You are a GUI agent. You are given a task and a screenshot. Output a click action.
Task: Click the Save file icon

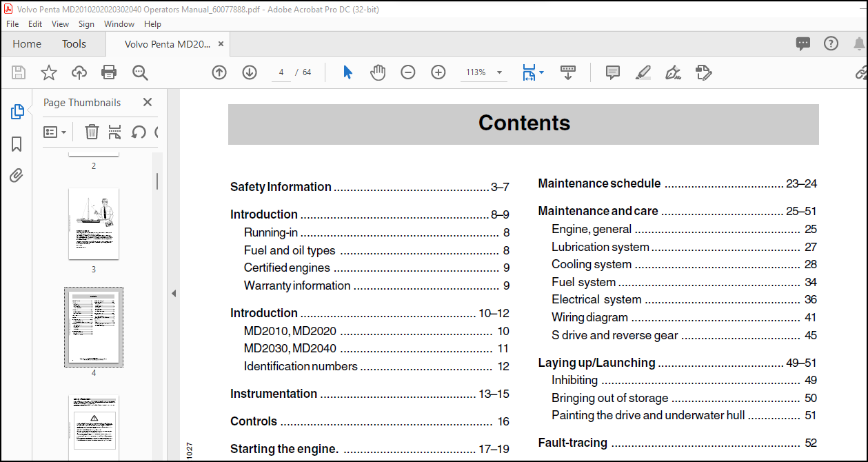click(x=19, y=72)
